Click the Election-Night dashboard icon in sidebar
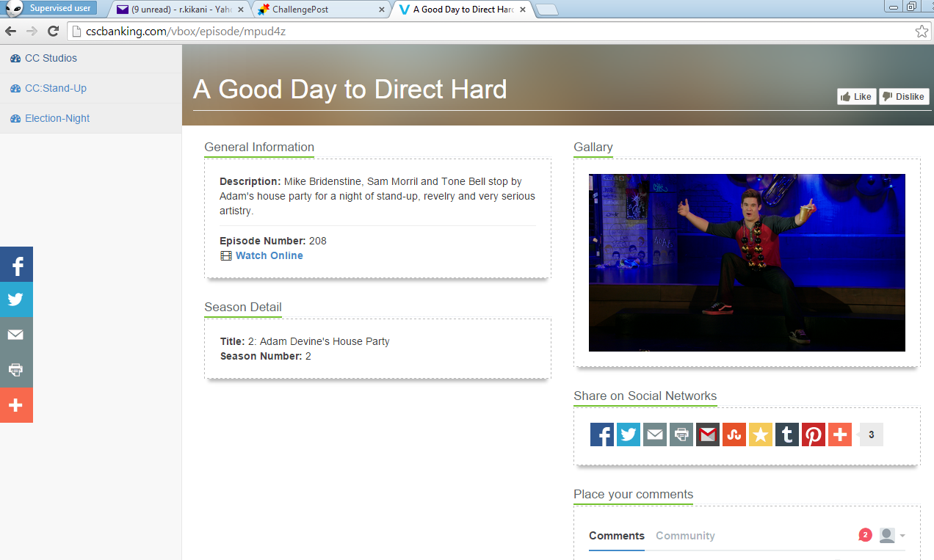The height and width of the screenshot is (560, 934). [15, 119]
